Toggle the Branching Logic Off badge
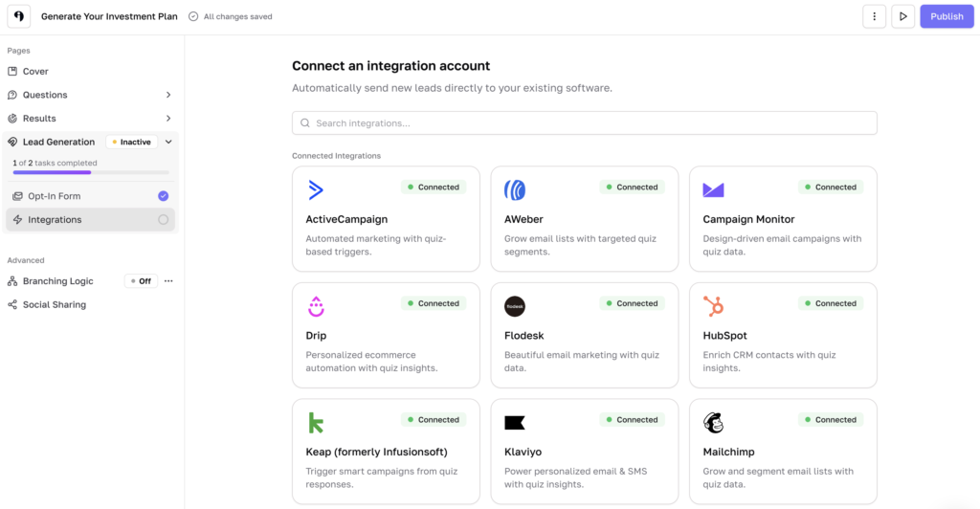The height and width of the screenshot is (509, 980). [141, 281]
